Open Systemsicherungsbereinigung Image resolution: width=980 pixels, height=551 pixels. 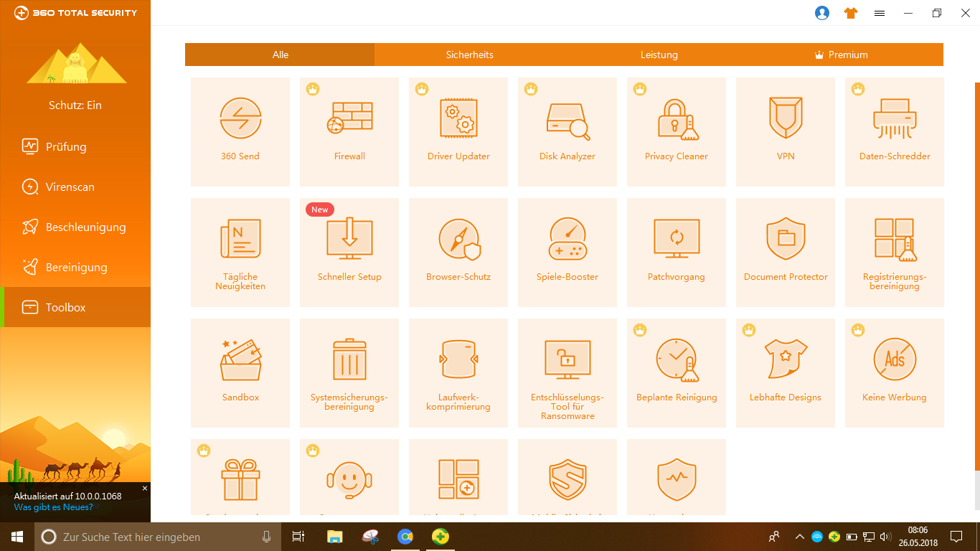[349, 373]
